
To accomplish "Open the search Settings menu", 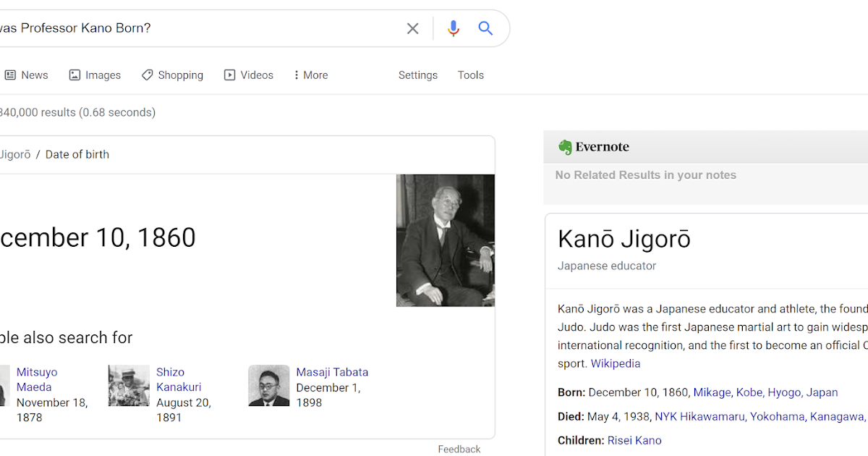I will [x=418, y=75].
